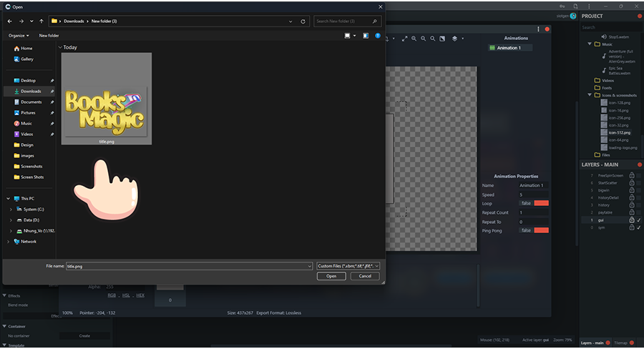Switch to the Layers - main tab
Screen dimensions: 644x349
coord(595,343)
